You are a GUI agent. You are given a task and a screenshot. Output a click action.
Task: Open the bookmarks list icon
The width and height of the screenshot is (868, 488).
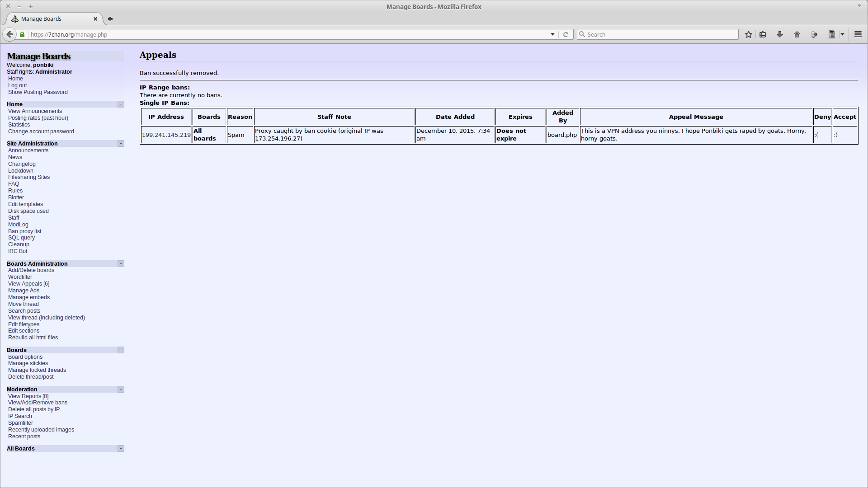[x=763, y=34]
